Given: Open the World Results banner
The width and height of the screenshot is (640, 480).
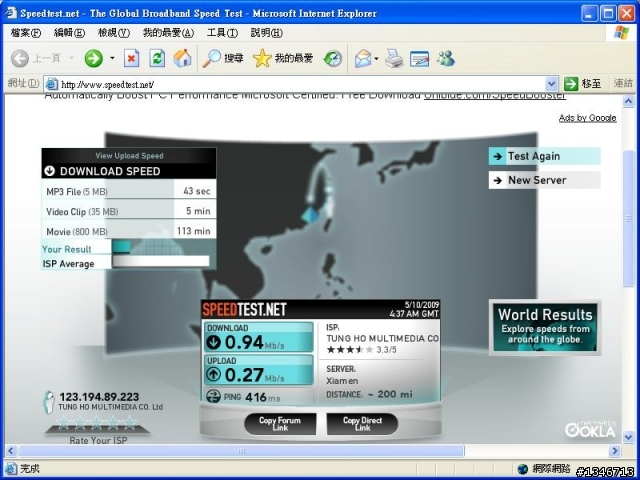Looking at the screenshot, I should pos(545,328).
